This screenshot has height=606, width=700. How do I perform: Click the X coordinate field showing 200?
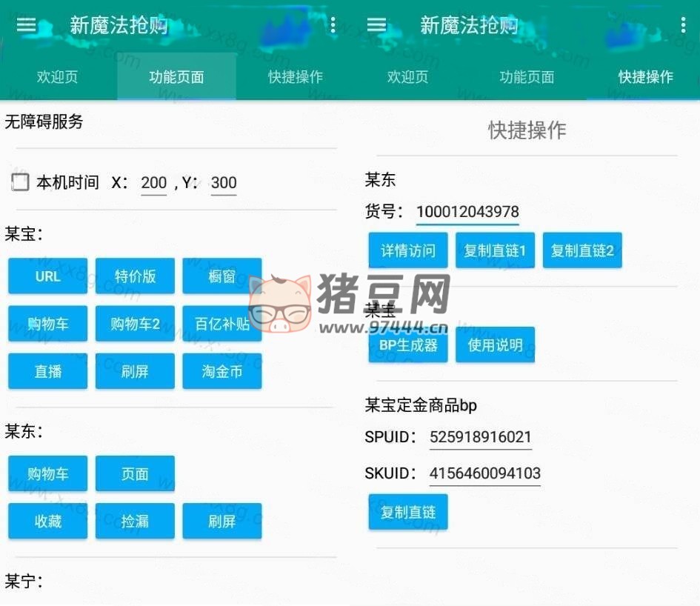[153, 183]
